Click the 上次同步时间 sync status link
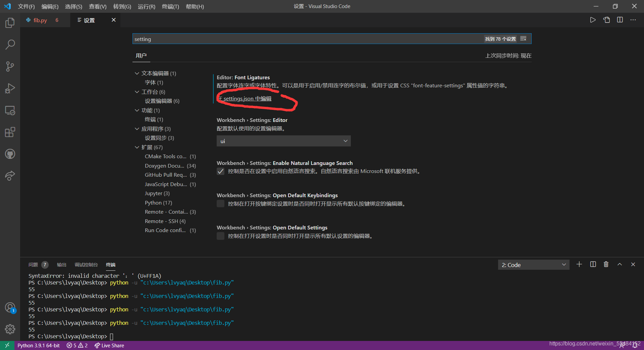The width and height of the screenshot is (644, 350). (x=508, y=56)
